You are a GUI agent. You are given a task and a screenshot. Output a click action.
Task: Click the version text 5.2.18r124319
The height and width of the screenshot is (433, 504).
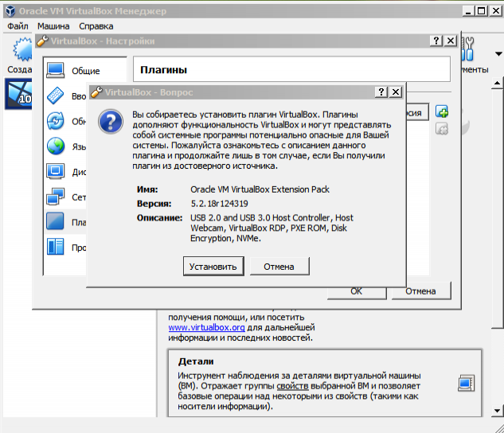tap(219, 204)
